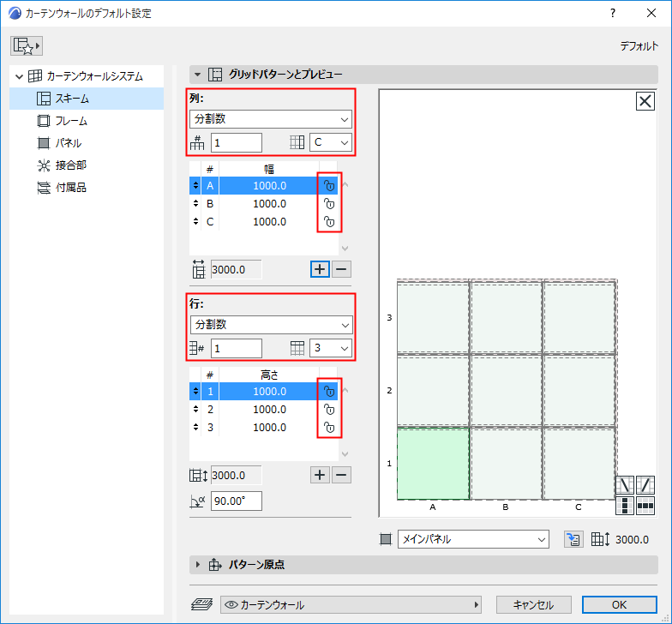Open help with the question mark
Viewport: 672px width, 624px height.
(x=613, y=14)
